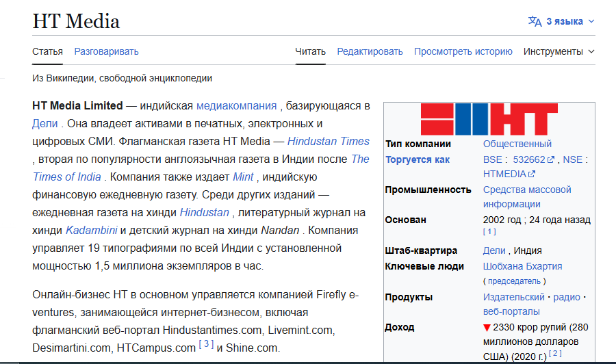Open the 'Hindustan' Hindi daily link
This screenshot has width=616, height=364.
coord(204,212)
